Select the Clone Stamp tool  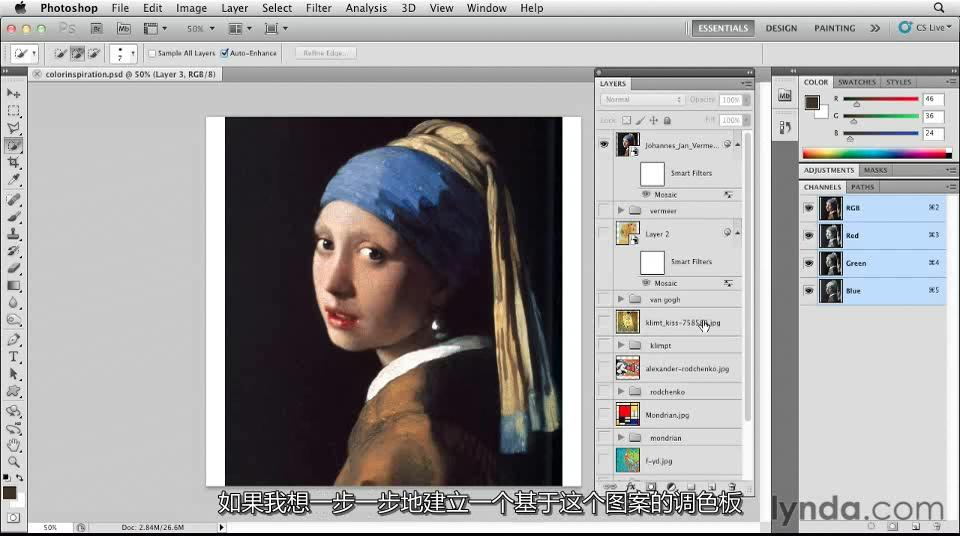point(14,233)
